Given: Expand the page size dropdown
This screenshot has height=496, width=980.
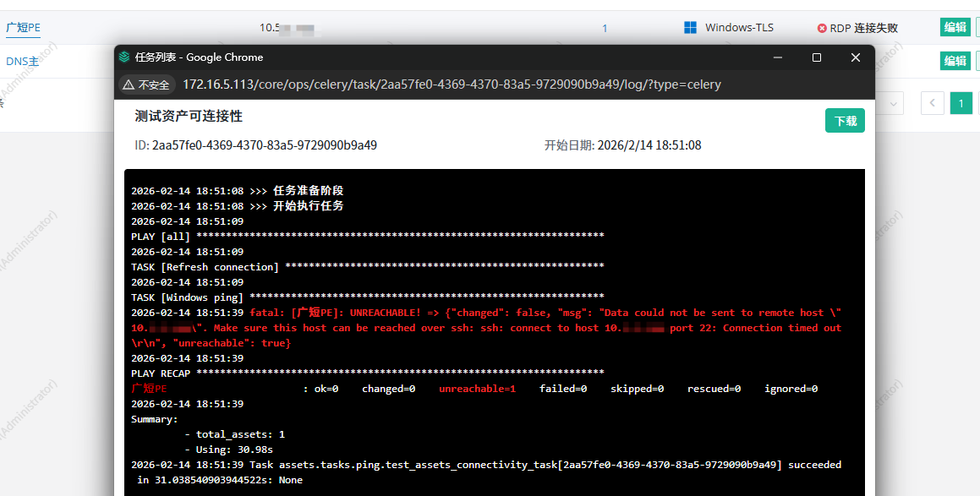Looking at the screenshot, I should pyautogui.click(x=890, y=103).
